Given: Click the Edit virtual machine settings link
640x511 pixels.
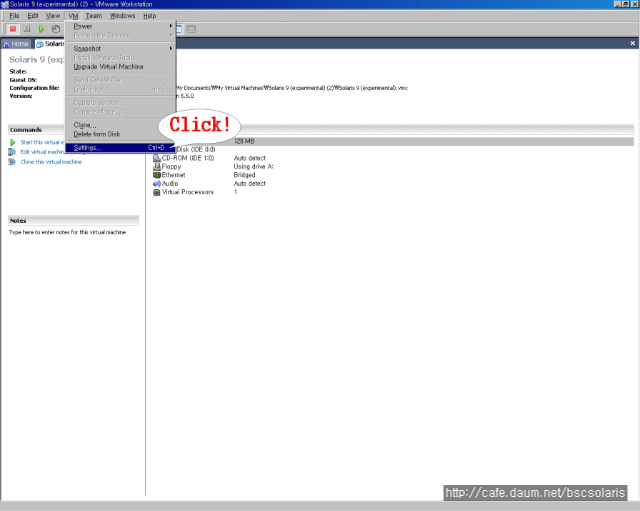Looking at the screenshot, I should 42,152.
